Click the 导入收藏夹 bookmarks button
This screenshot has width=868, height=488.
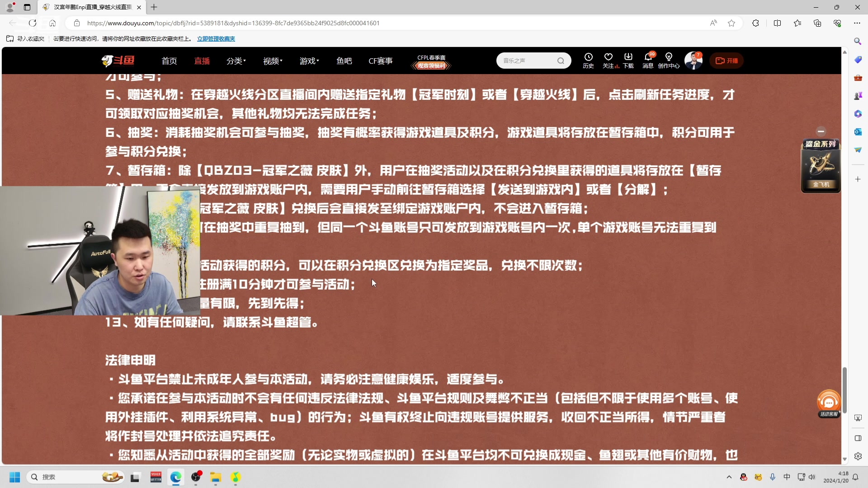(x=26, y=39)
